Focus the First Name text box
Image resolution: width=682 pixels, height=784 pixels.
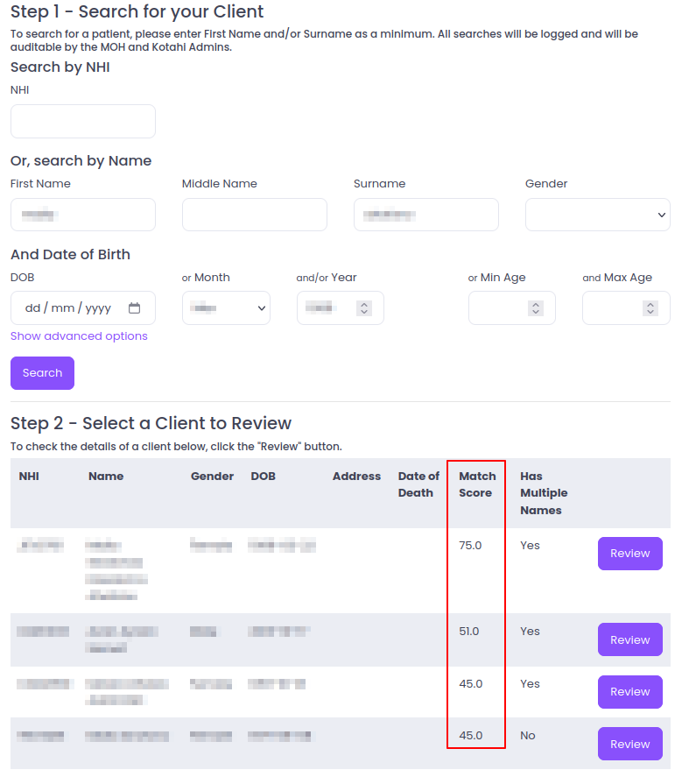pos(83,215)
